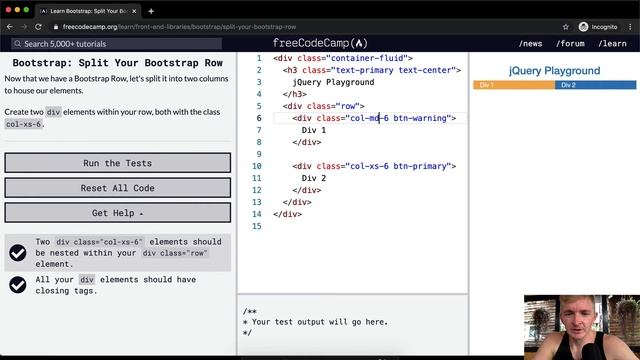Go back with the browser back arrow
This screenshot has width=640, height=360.
tap(10, 27)
